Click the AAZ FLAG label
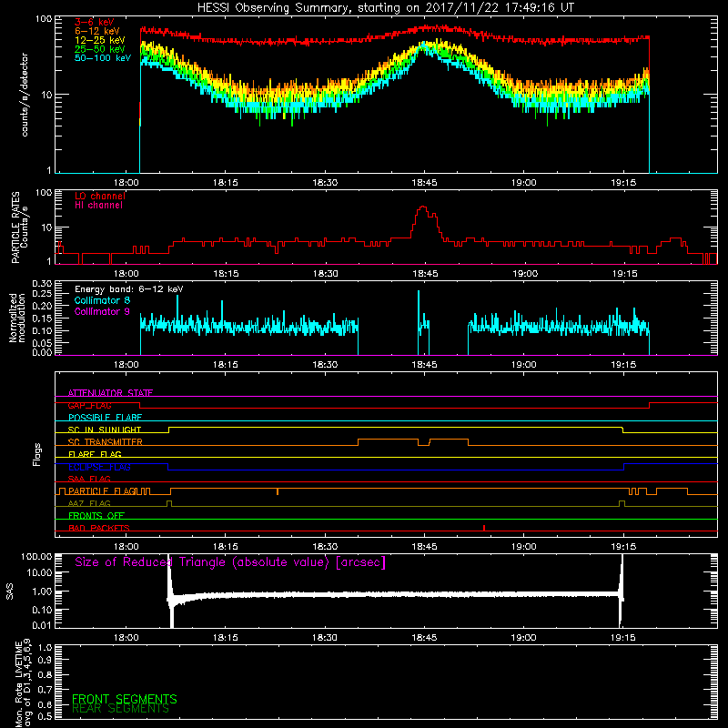The image size is (728, 728). click(89, 503)
